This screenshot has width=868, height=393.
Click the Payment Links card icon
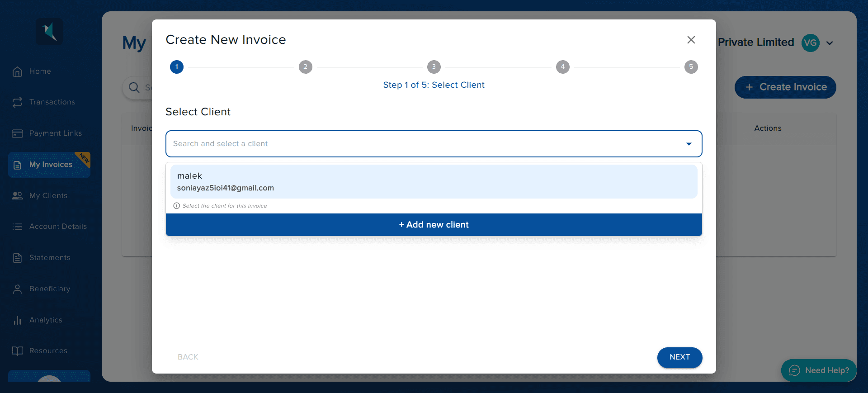(17, 133)
